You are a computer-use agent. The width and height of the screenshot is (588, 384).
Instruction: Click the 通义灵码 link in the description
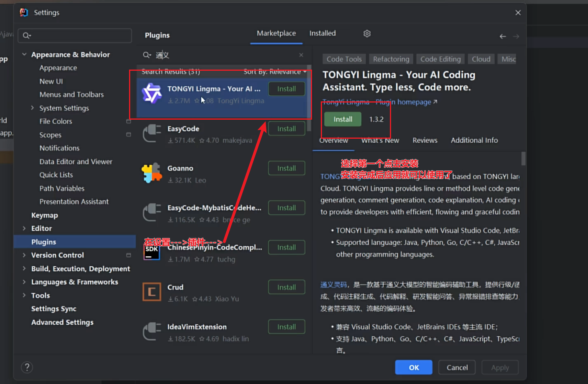point(334,285)
